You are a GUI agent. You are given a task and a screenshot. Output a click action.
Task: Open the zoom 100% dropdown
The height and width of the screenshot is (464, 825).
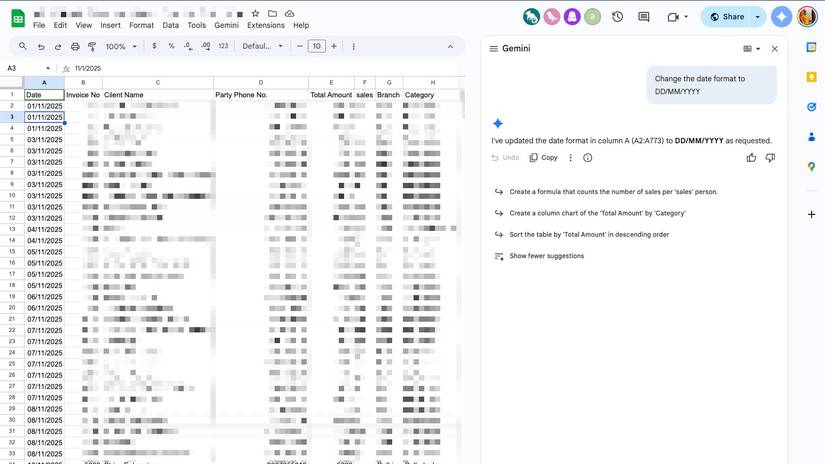121,46
